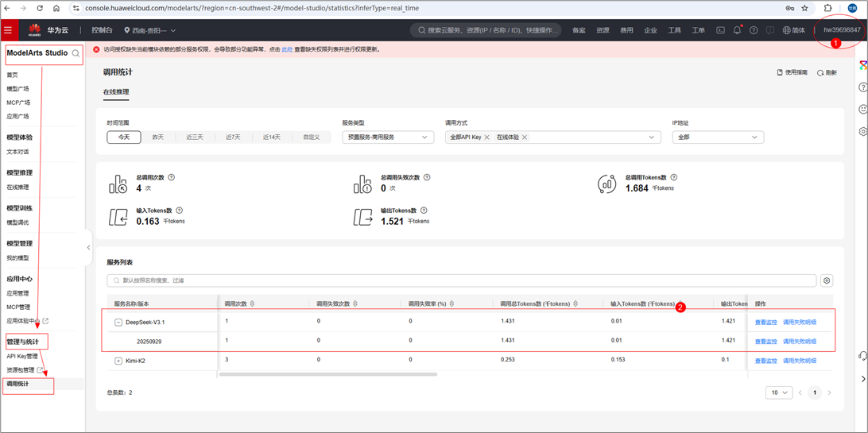This screenshot has width=868, height=433.
Task: Click 查看监控 for DeepSeek-V3.1 row
Action: coord(765,323)
